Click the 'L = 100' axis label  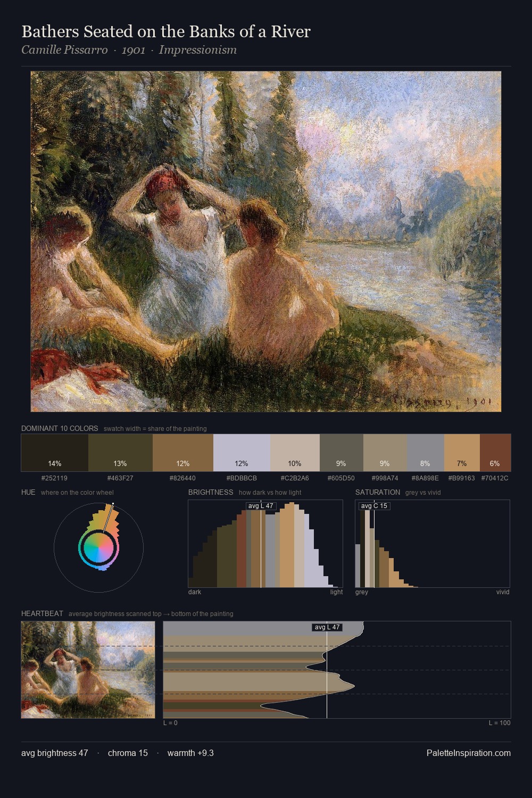tap(500, 723)
